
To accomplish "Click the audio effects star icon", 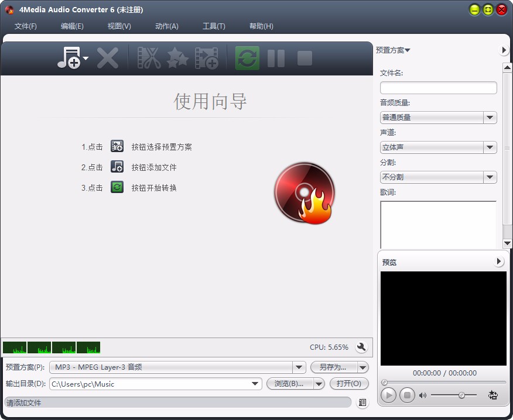I will (x=177, y=58).
